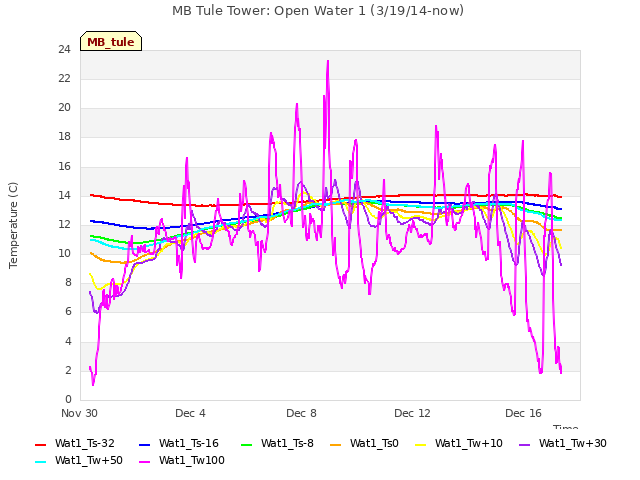
Task: Click the cyan Wat1_Tw+50 legend swatch
Action: (40, 462)
